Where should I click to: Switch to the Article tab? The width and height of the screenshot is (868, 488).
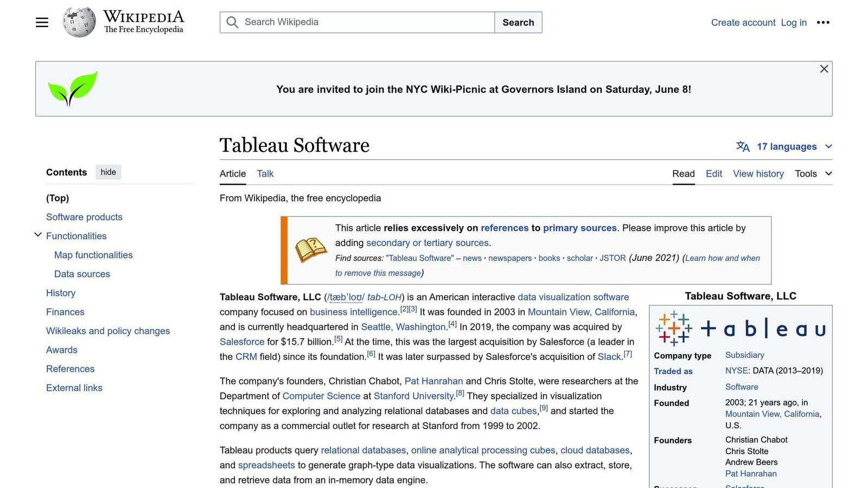(233, 174)
